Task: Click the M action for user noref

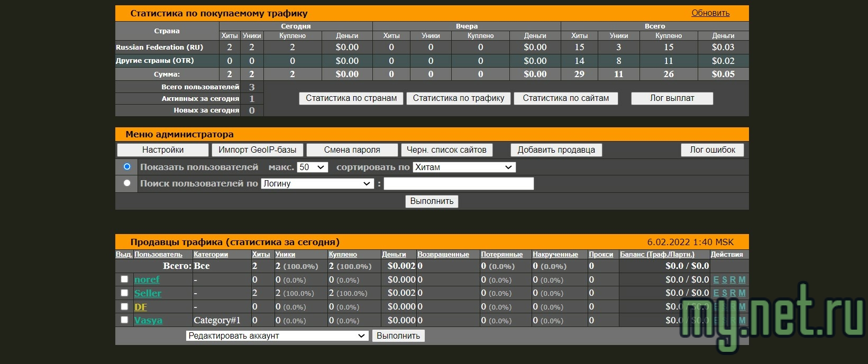Action: coord(742,280)
